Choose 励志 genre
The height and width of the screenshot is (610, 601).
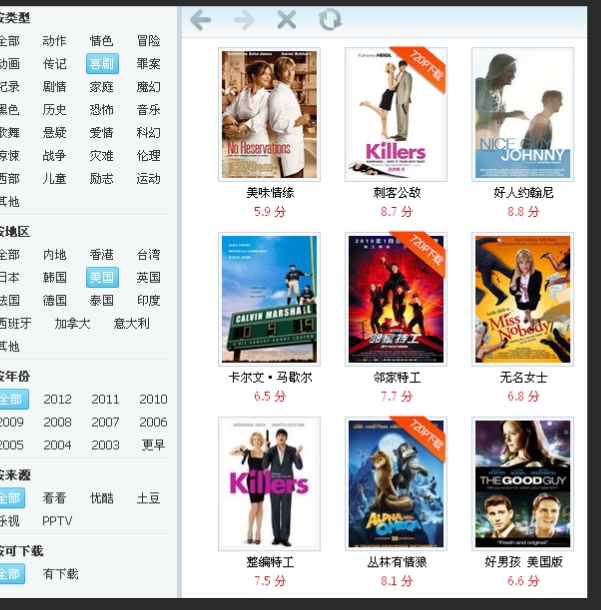(102, 179)
